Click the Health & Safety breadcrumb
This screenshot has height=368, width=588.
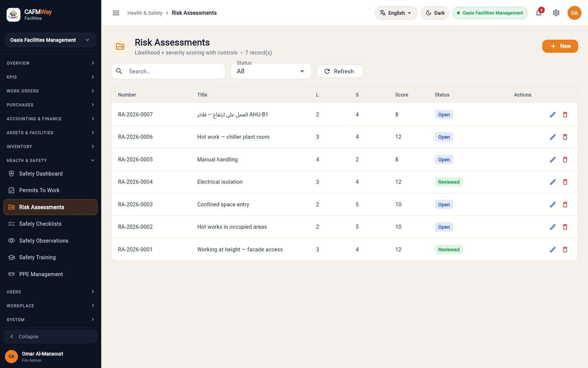click(145, 13)
